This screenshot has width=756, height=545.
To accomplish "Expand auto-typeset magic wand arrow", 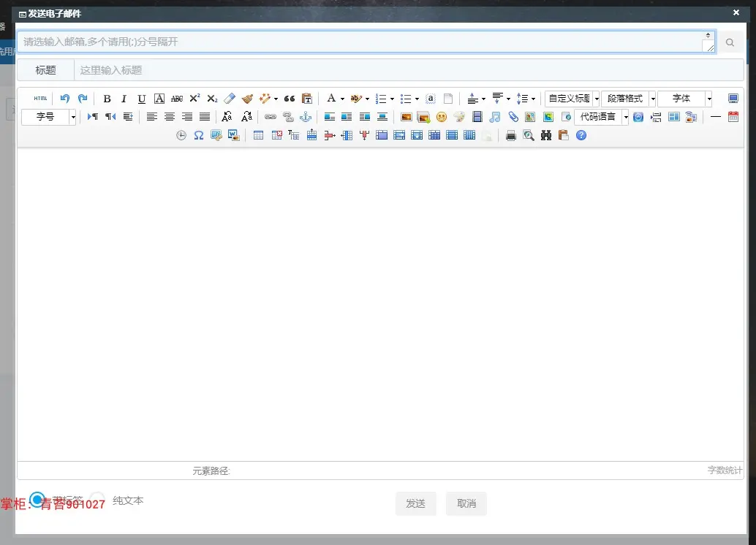I will 276,99.
